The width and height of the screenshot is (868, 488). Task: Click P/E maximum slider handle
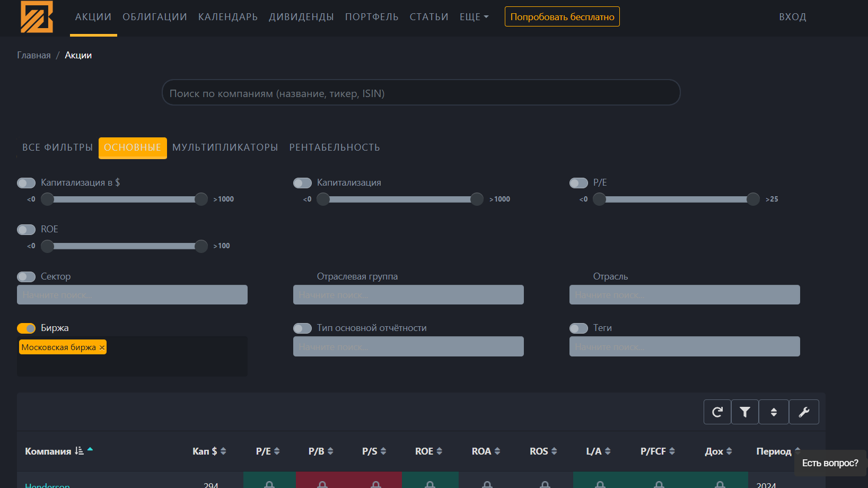[753, 199]
